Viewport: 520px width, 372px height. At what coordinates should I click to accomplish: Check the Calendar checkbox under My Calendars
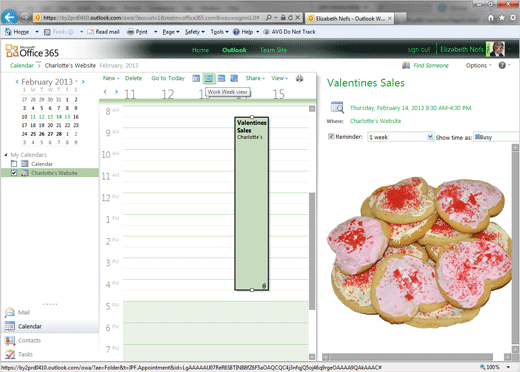(x=14, y=164)
